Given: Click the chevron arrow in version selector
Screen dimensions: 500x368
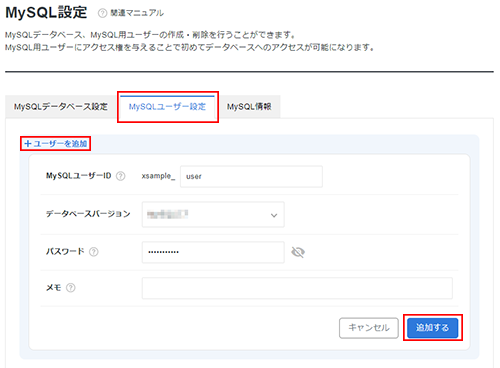Looking at the screenshot, I should pos(274,215).
